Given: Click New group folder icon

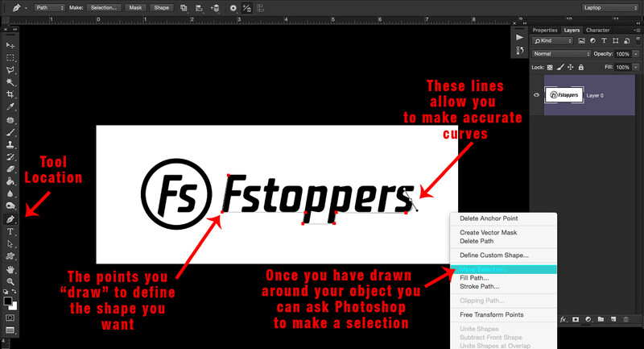Looking at the screenshot, I should click(601, 319).
